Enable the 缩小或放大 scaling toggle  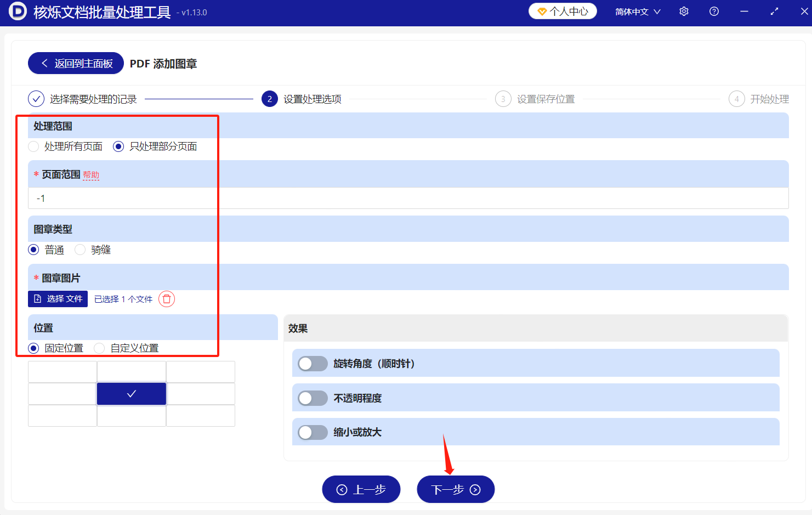pyautogui.click(x=313, y=432)
